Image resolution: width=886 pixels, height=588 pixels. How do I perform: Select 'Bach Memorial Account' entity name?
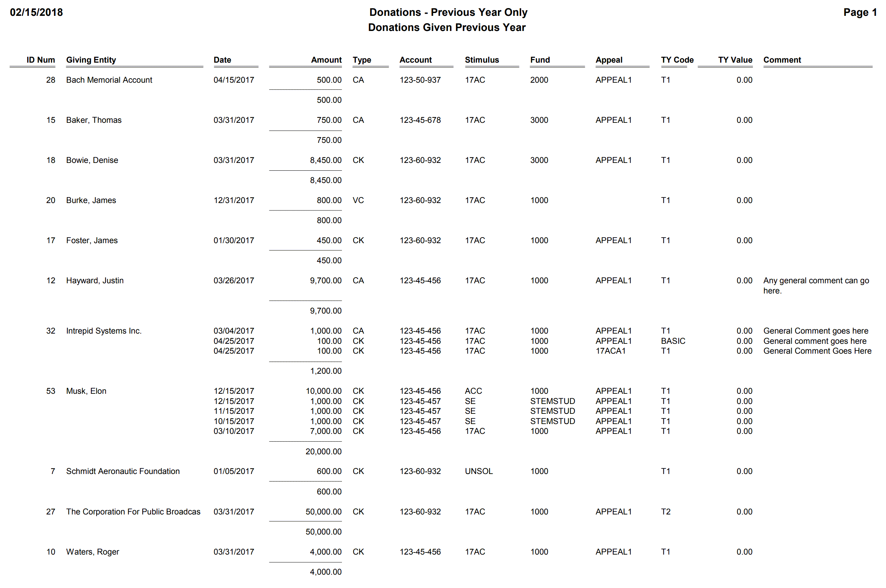pos(109,80)
